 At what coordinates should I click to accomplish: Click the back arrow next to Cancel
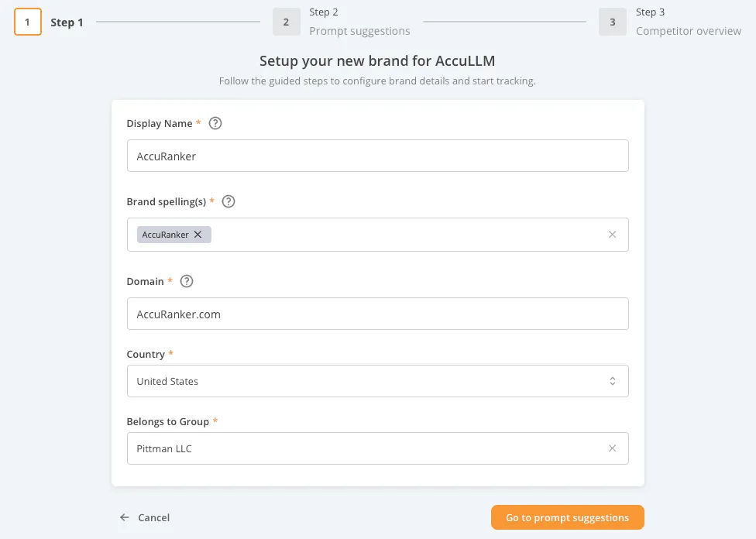click(x=124, y=517)
